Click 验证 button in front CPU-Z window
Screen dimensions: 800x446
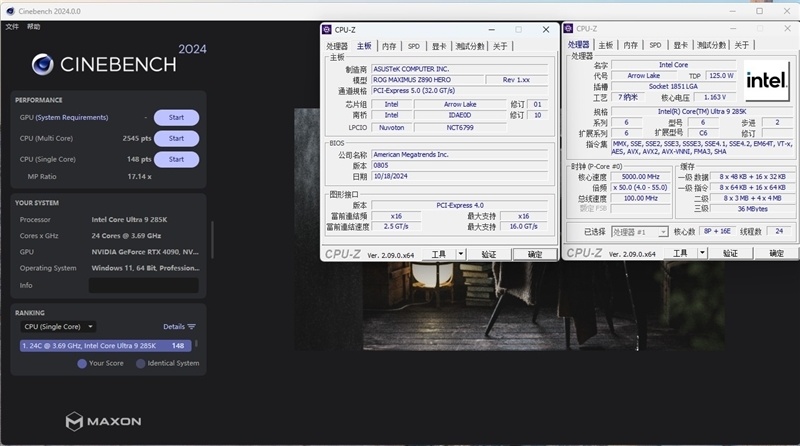coord(489,254)
